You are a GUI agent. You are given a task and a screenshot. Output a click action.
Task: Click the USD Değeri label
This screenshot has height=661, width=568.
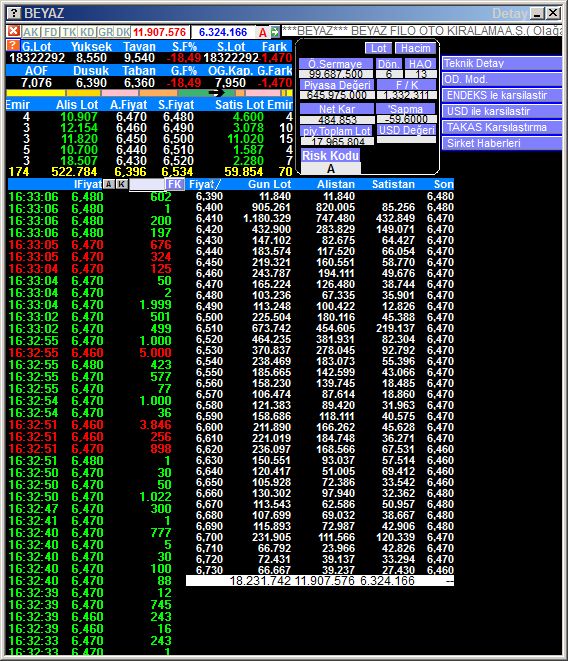[406, 130]
